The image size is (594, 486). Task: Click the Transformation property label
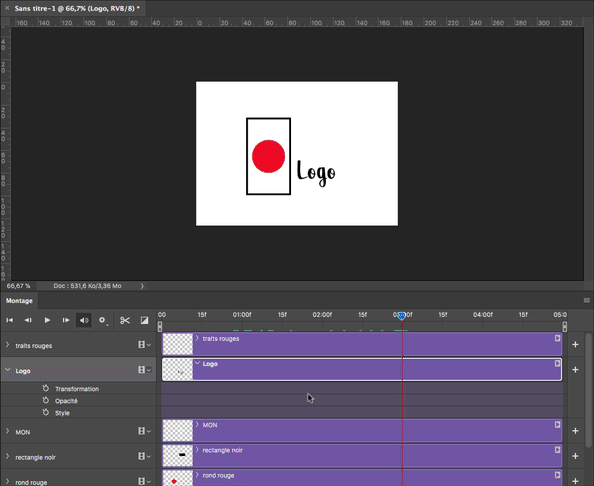pyautogui.click(x=77, y=389)
